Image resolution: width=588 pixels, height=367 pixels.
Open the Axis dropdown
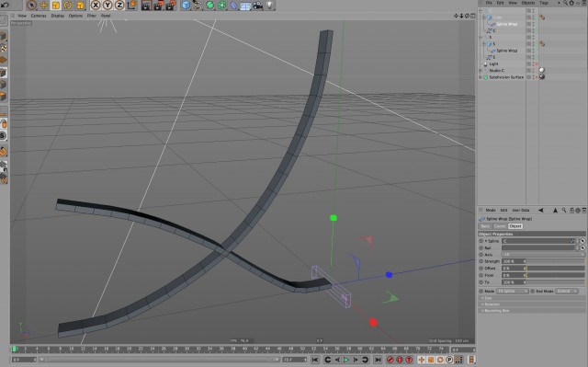point(543,255)
